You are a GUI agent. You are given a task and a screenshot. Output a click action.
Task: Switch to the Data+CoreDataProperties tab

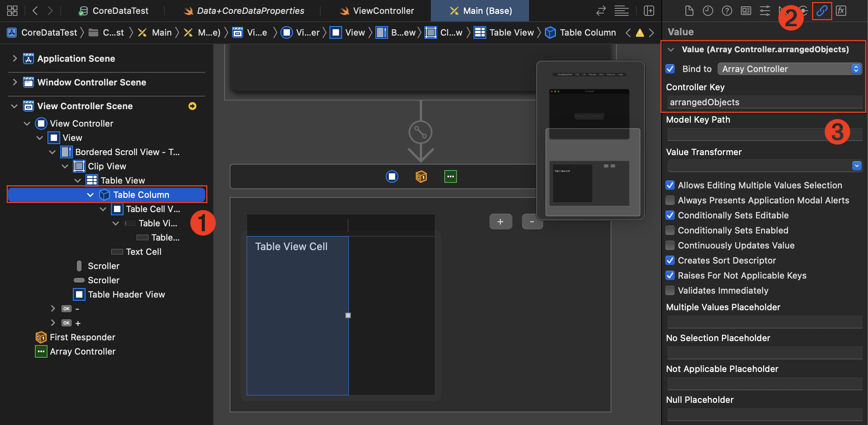click(244, 11)
